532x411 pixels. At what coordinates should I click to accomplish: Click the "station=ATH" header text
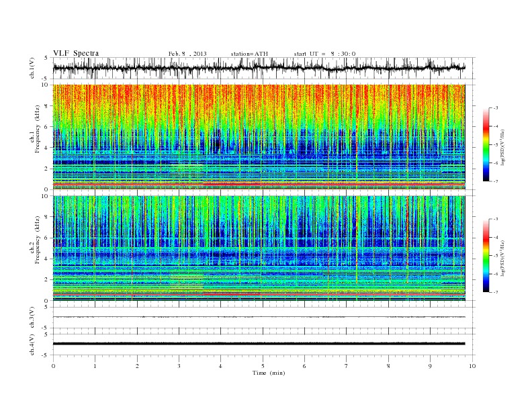click(249, 54)
